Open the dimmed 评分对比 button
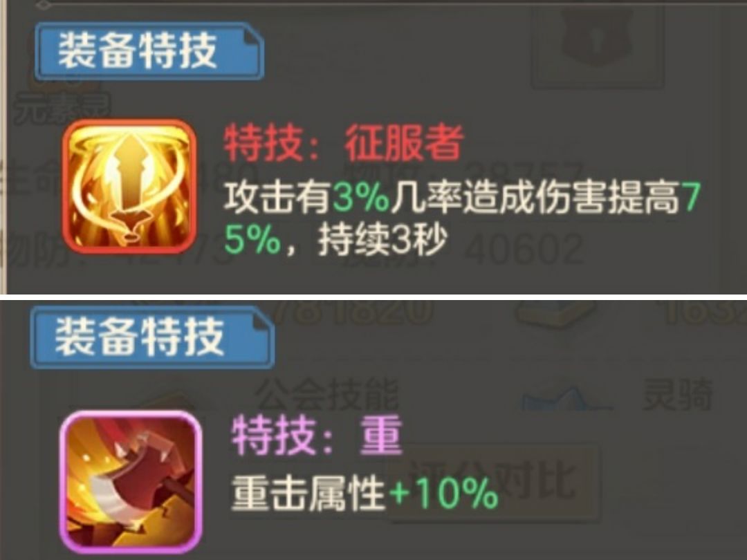This screenshot has width=747, height=560. (x=493, y=480)
